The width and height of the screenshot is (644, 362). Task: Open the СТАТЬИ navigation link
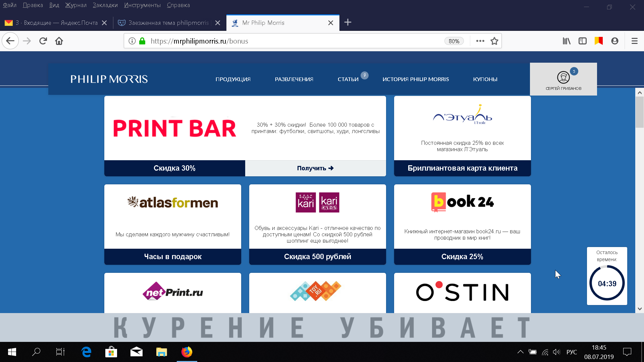pos(348,79)
